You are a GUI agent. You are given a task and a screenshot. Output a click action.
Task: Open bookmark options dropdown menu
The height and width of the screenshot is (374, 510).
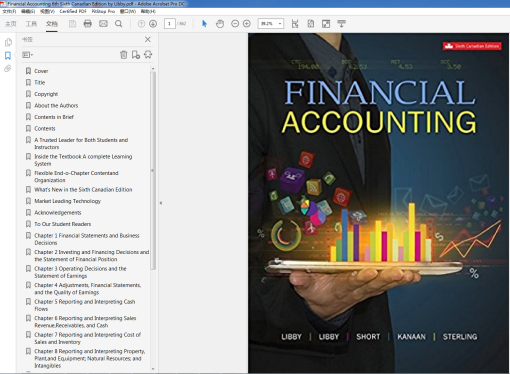(x=28, y=55)
